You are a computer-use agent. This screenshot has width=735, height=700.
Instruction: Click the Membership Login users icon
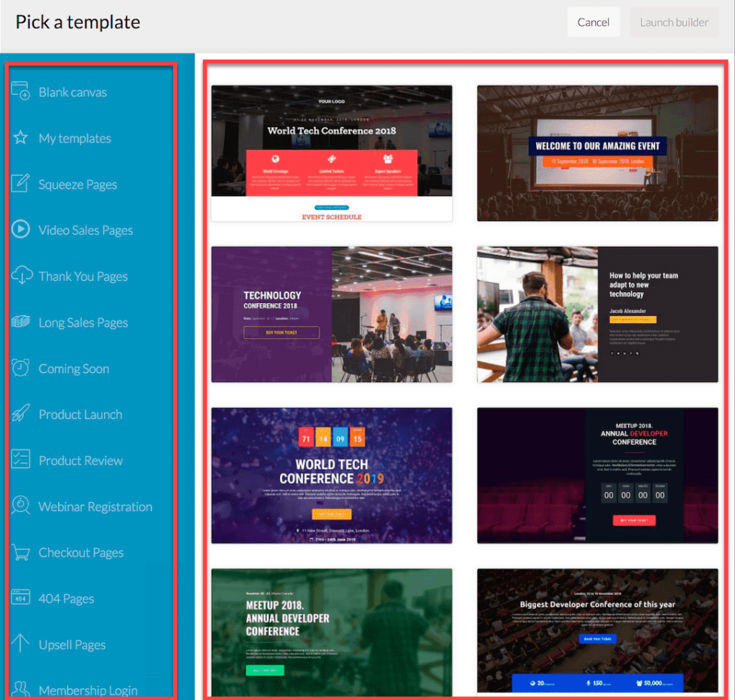pyautogui.click(x=21, y=689)
